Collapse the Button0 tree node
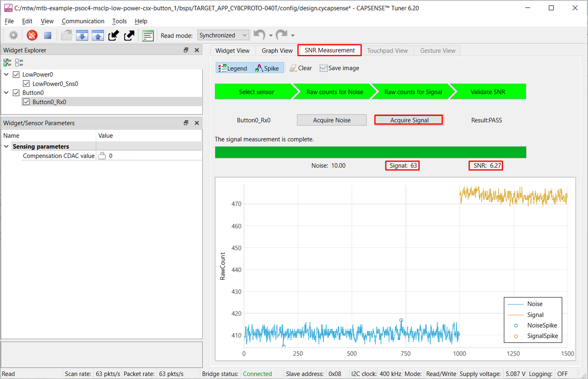Image resolution: width=588 pixels, height=379 pixels. pyautogui.click(x=6, y=93)
